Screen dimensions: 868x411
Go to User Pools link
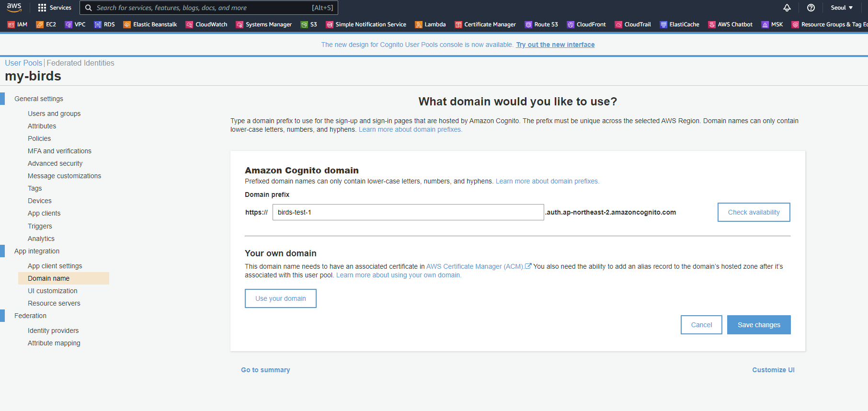click(23, 63)
